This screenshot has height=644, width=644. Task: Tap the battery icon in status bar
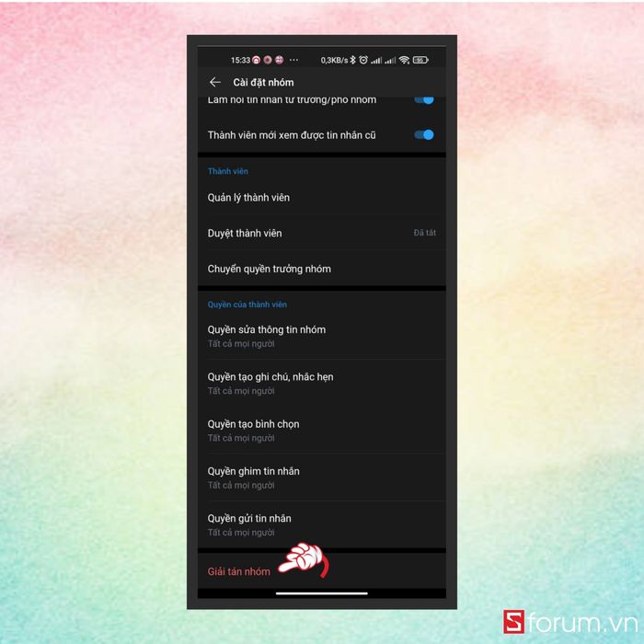tap(420, 60)
